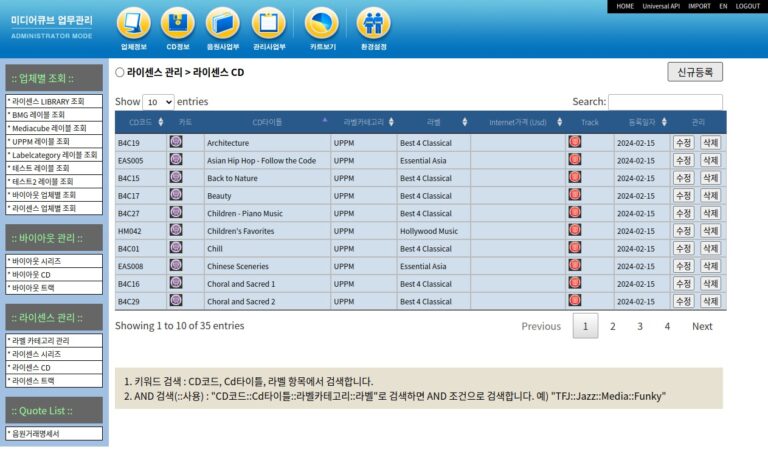Click the CD정보 icon in toolbar

178,24
